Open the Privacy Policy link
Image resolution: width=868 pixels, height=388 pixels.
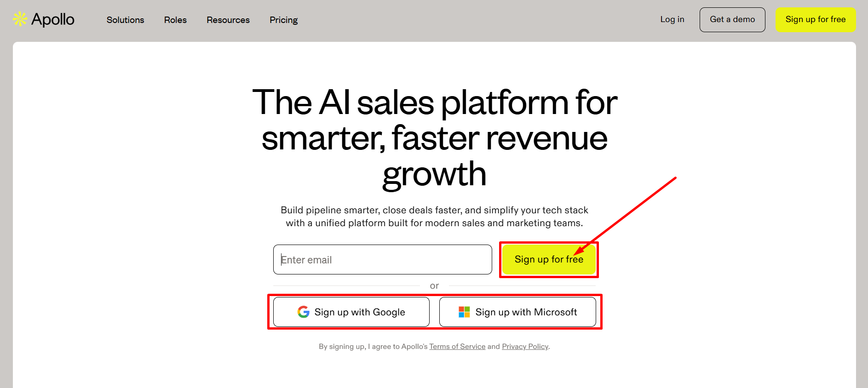(525, 347)
